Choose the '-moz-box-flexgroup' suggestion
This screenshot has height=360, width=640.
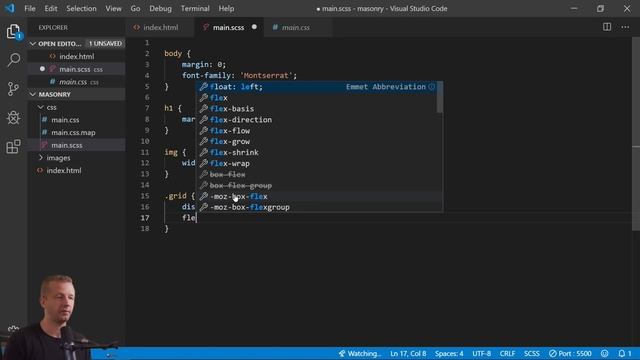(316, 207)
